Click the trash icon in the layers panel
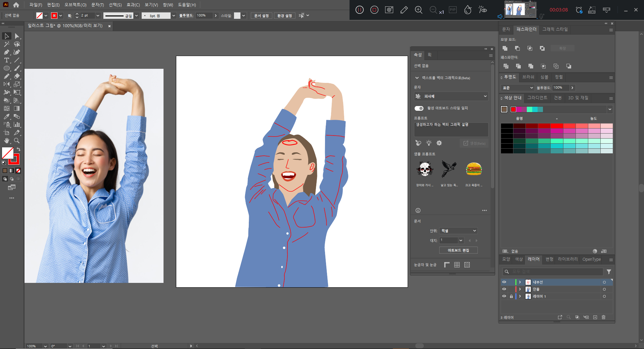The width and height of the screenshot is (644, 349). [x=603, y=317]
